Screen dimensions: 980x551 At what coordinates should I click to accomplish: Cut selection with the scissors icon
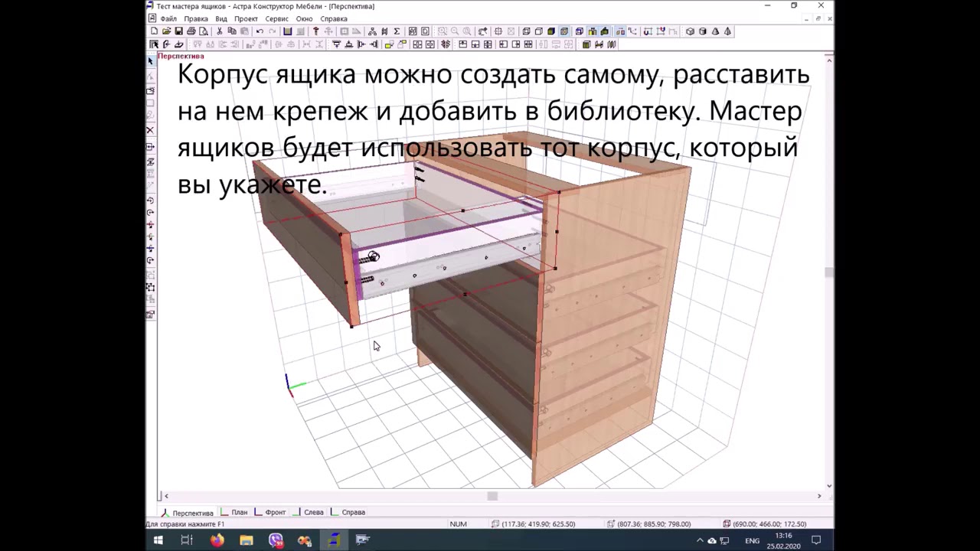(x=219, y=31)
